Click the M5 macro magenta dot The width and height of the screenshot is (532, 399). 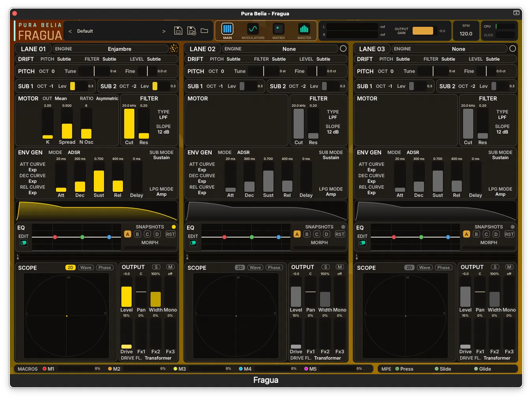point(306,369)
